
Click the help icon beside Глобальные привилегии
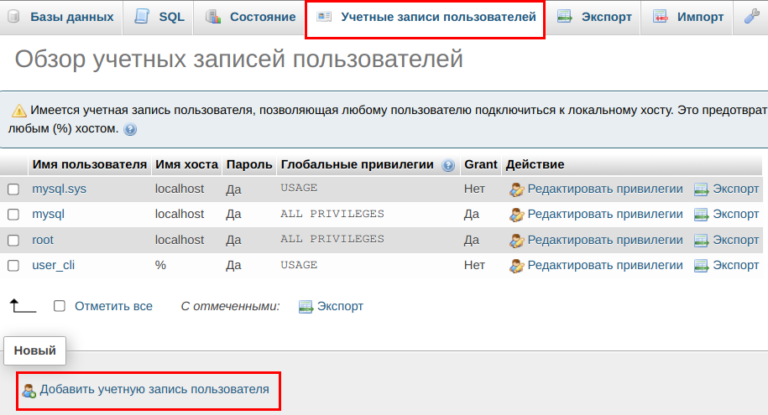pos(448,165)
